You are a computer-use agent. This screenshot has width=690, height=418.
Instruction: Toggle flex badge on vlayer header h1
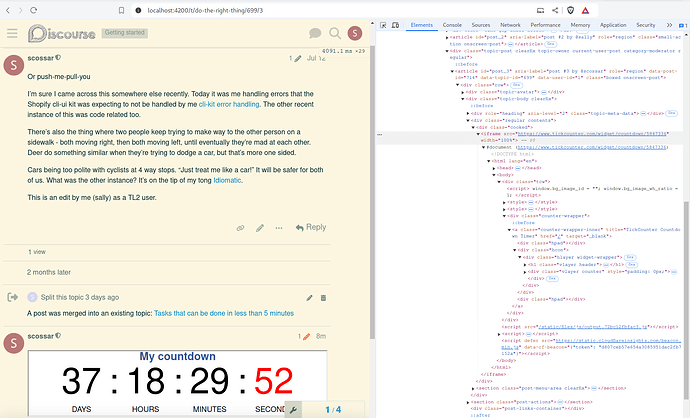[x=632, y=264]
